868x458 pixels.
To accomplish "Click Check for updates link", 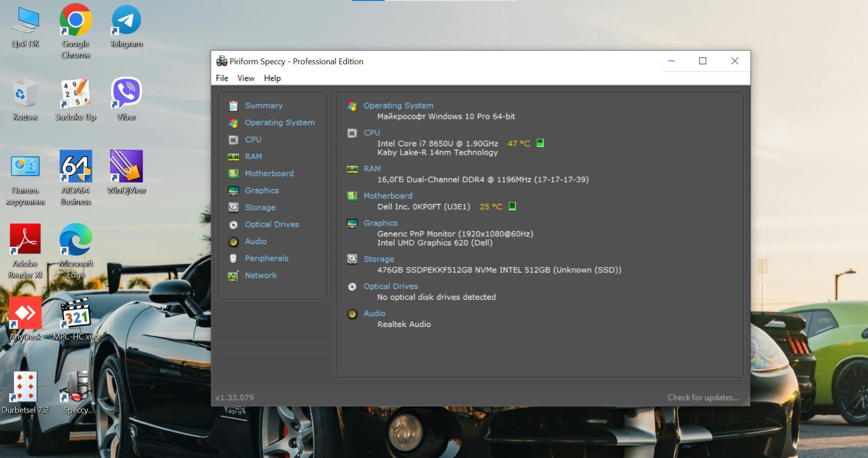I will (x=703, y=398).
